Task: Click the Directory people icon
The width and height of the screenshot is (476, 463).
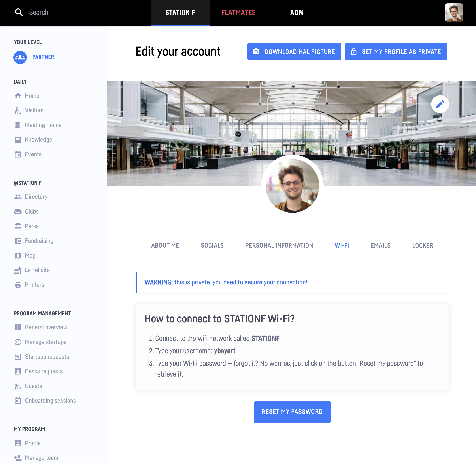Action: click(18, 197)
